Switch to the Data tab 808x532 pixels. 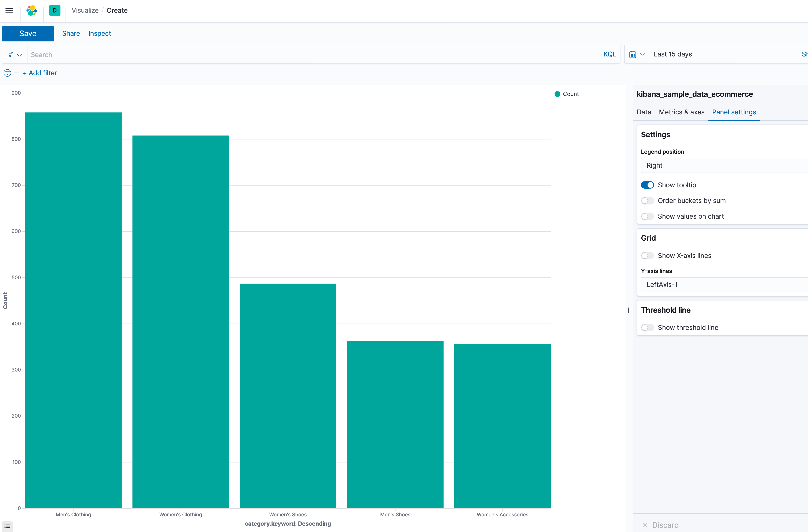pyautogui.click(x=644, y=112)
